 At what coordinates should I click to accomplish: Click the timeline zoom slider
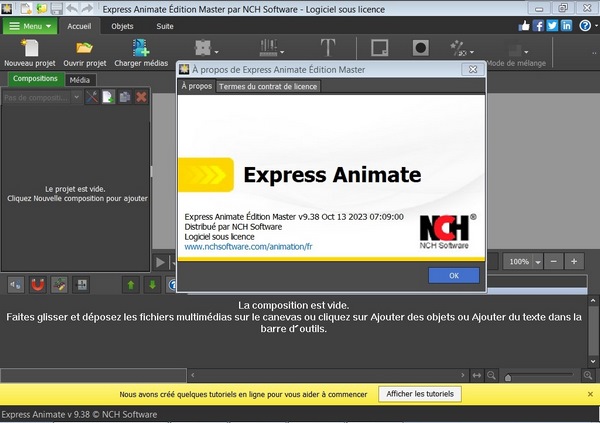point(540,376)
